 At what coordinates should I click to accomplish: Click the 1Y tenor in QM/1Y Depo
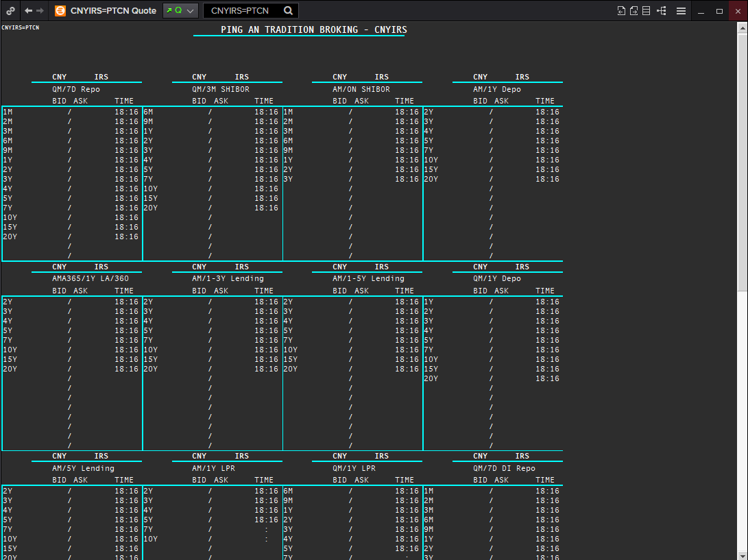point(429,302)
